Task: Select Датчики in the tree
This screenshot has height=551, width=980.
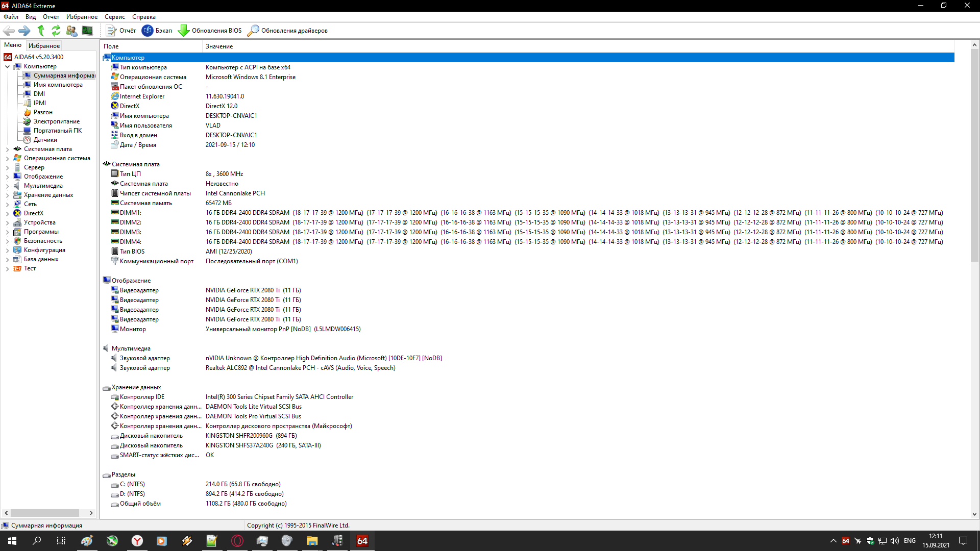Action: (45, 140)
